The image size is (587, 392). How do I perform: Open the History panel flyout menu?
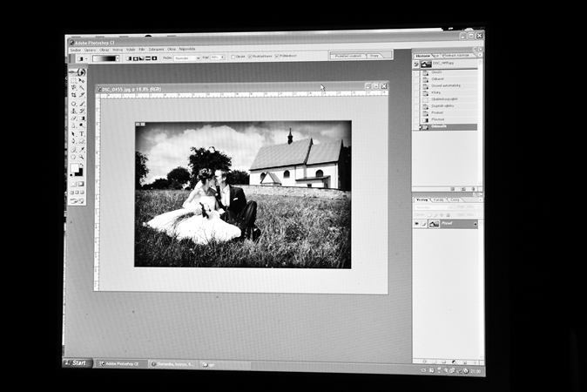coord(480,55)
